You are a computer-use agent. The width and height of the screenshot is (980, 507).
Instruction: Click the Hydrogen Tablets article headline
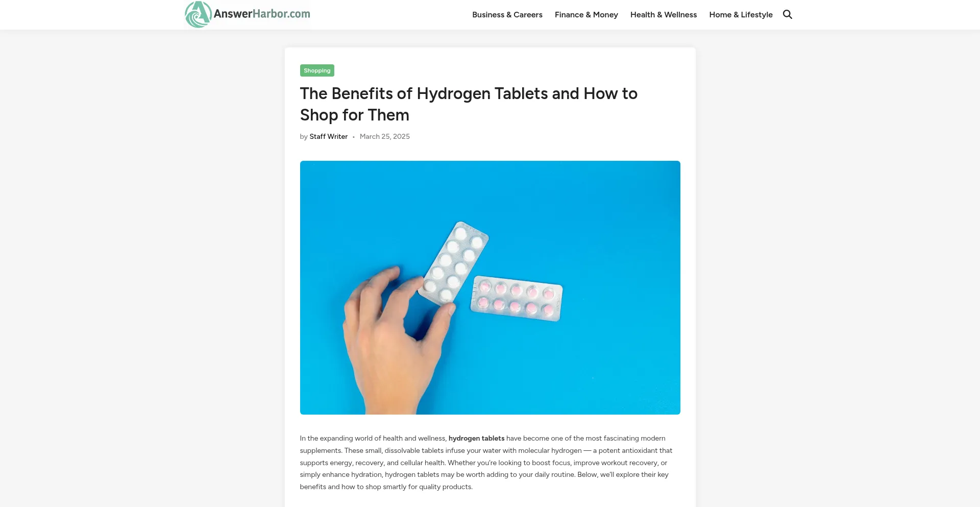point(469,104)
